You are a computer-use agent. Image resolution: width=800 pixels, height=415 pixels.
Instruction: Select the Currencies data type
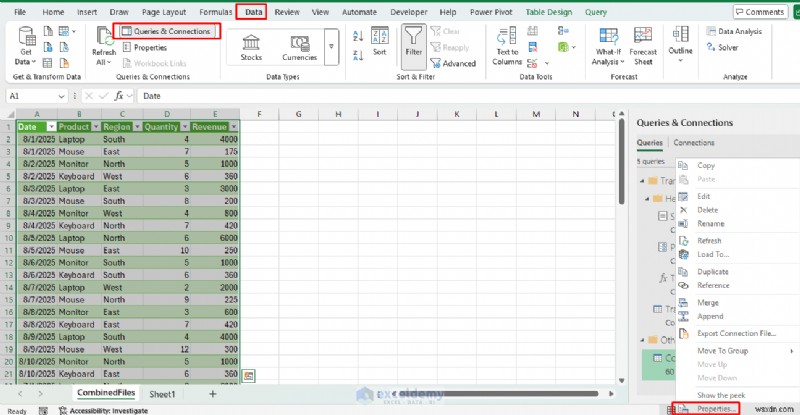pos(299,47)
